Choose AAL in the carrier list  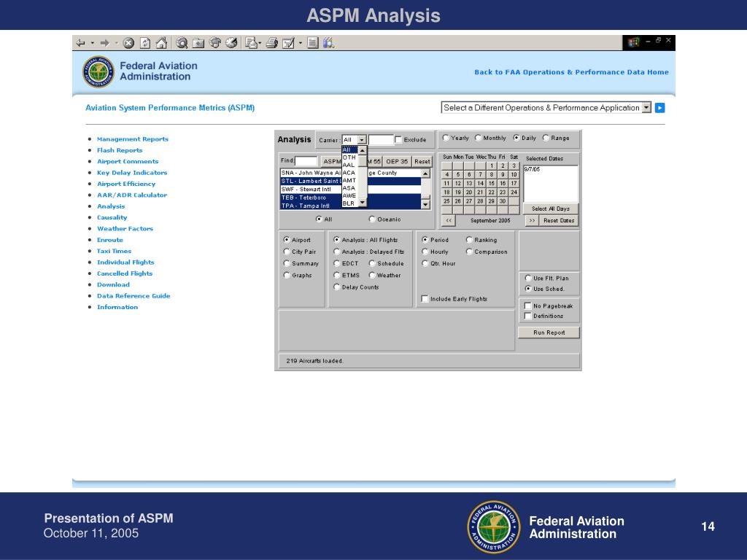tap(349, 165)
